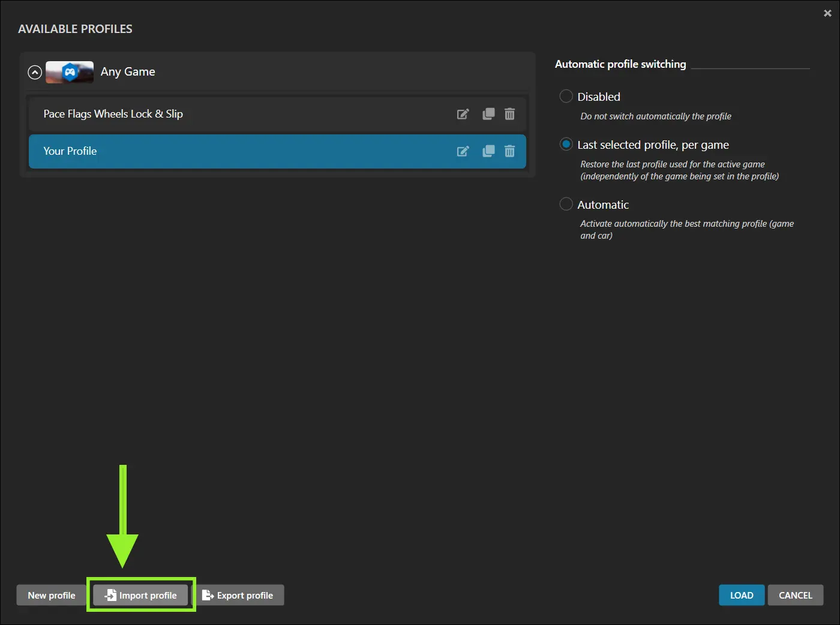Select Last selected profile, per game option
840x625 pixels.
coord(566,144)
